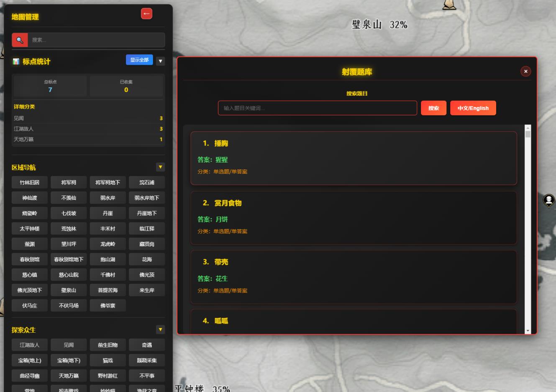The width and height of the screenshot is (556, 392).
Task: Click the scrollbar up arrow in question list
Action: pos(528,128)
